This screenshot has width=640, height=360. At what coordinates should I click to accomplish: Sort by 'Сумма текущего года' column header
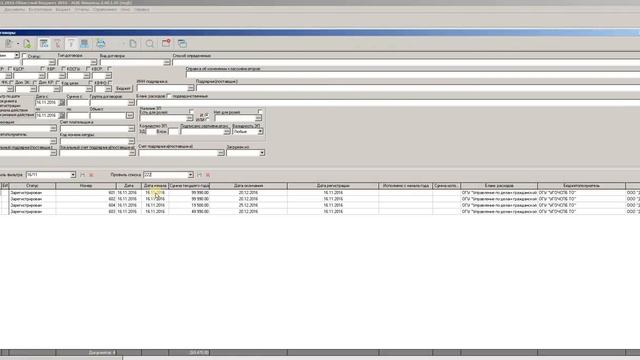(x=189, y=186)
